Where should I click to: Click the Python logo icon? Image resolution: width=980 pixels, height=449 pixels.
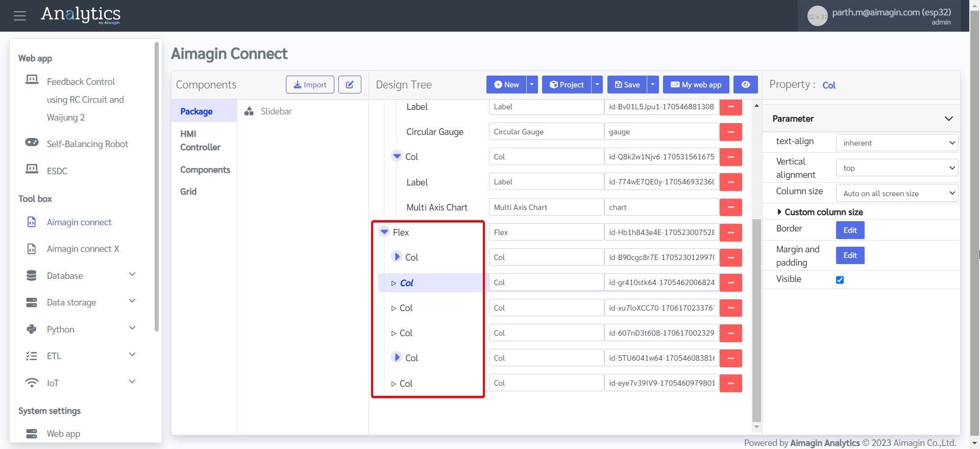point(32,329)
